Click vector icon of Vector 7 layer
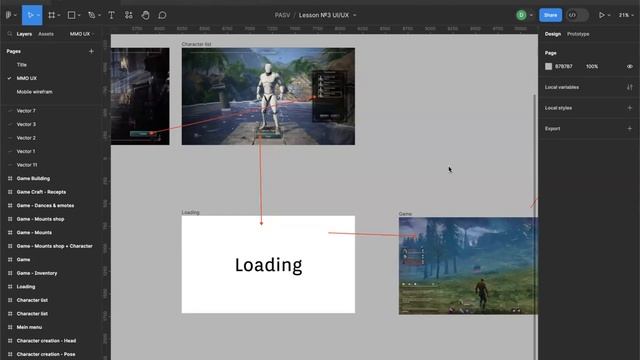 10,111
